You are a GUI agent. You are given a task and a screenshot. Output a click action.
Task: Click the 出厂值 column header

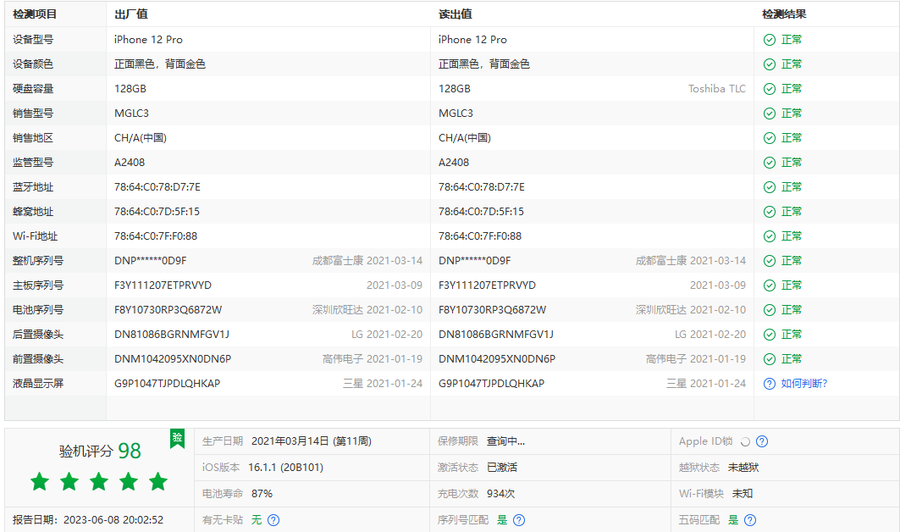click(131, 14)
